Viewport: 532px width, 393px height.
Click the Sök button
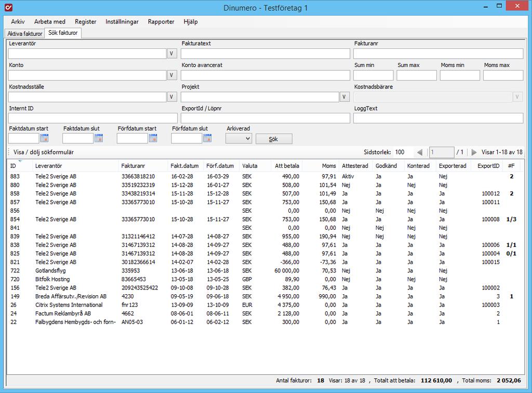pos(273,139)
